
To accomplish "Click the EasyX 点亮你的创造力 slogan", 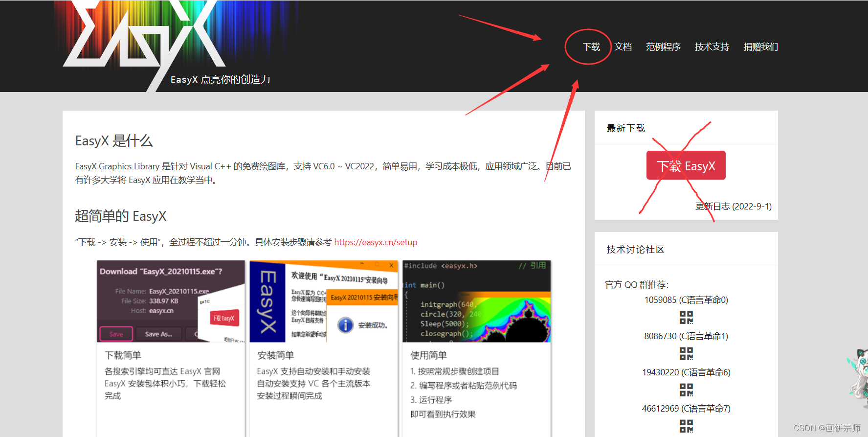I will point(221,79).
